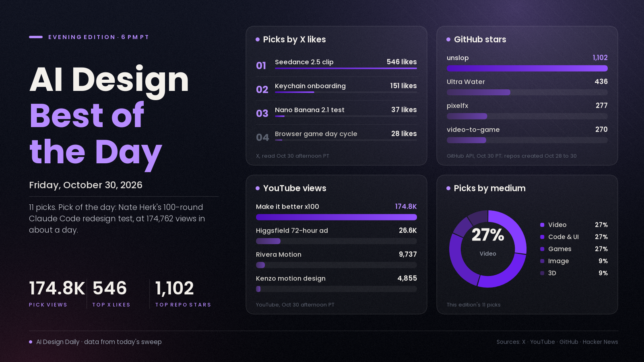
Task: Click the 'Picks by medium' heading
Action: tap(490, 188)
